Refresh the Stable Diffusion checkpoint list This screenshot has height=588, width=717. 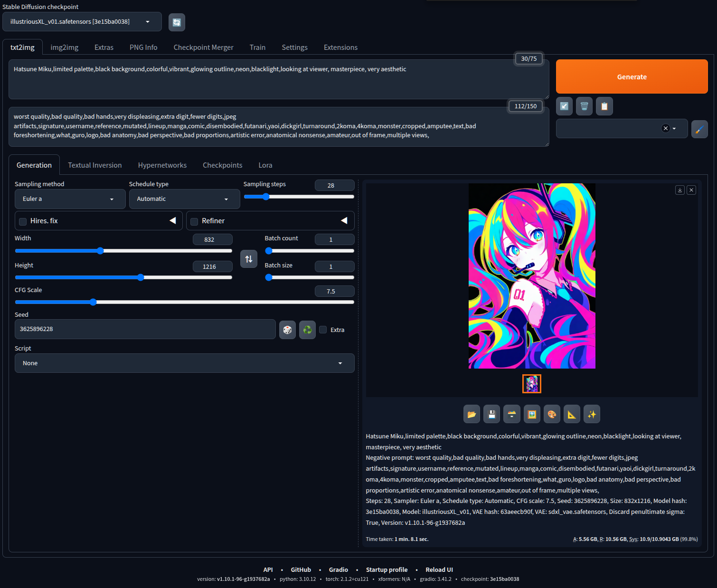pos(177,22)
